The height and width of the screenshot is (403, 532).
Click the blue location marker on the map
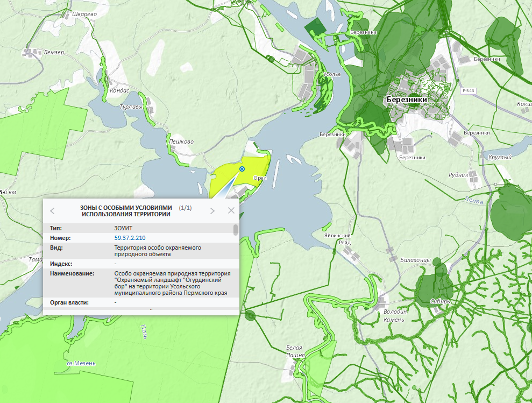242,169
